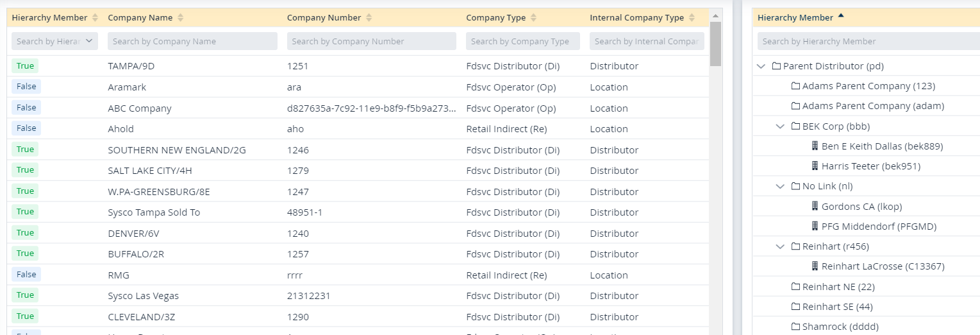The height and width of the screenshot is (335, 980).
Task: Click building icon beside Ben E Keith Dallas
Action: (815, 146)
